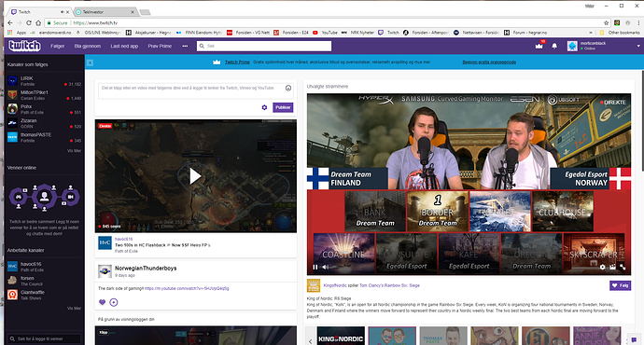The image size is (644, 345).
Task: Expand user account dropdown arrow
Action: (638, 46)
